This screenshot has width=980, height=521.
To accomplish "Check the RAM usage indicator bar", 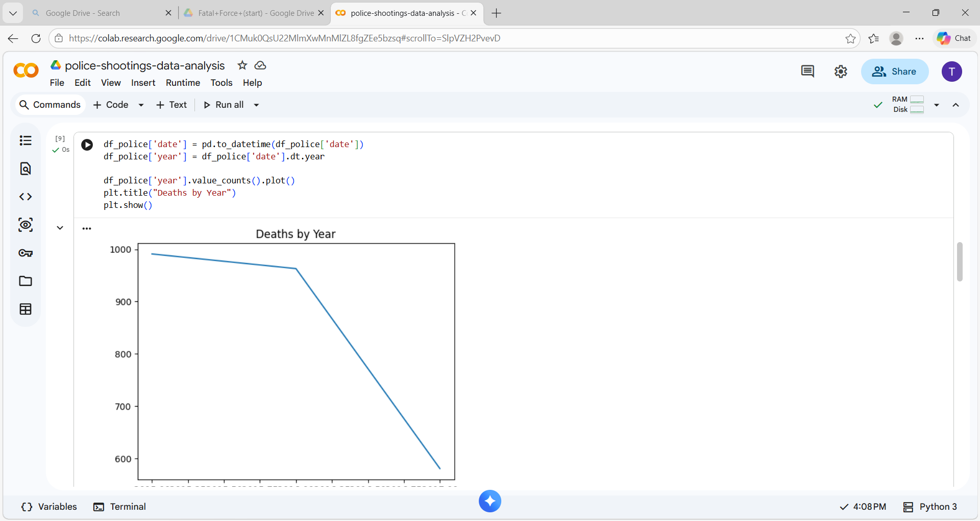I will click(x=917, y=100).
